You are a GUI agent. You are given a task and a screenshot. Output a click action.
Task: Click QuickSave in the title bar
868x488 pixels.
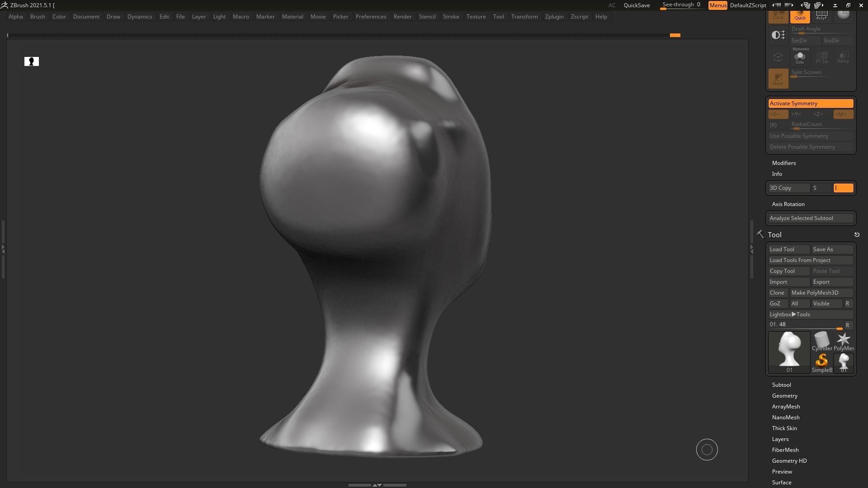tap(637, 5)
